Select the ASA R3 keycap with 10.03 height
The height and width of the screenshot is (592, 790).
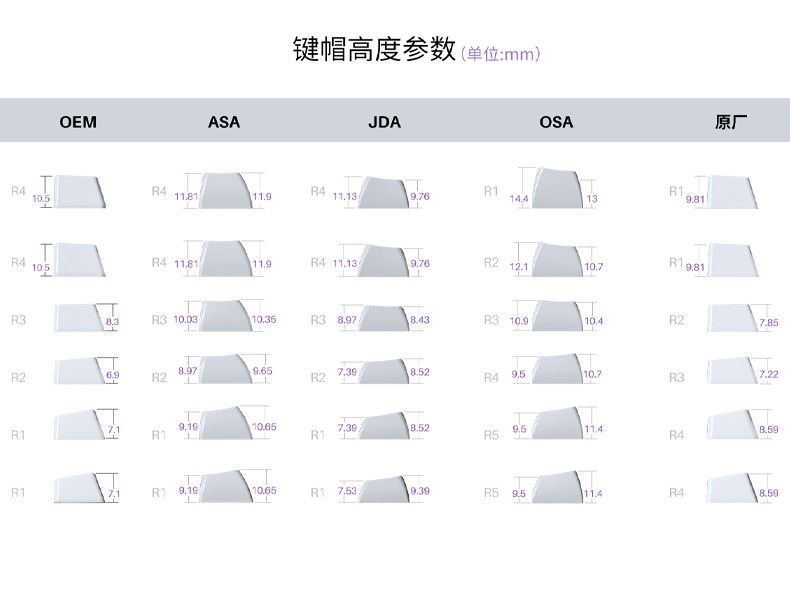pyautogui.click(x=226, y=316)
